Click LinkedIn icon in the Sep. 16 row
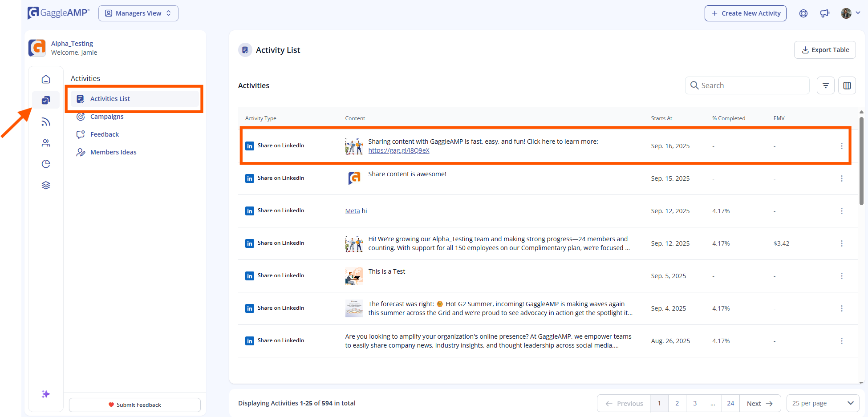This screenshot has width=868, height=417. pos(250,146)
